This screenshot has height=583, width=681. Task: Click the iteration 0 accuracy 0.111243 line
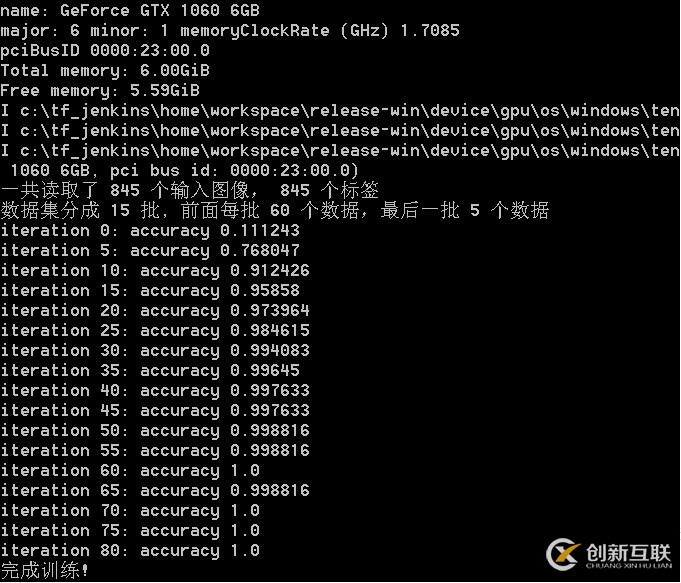click(x=150, y=230)
